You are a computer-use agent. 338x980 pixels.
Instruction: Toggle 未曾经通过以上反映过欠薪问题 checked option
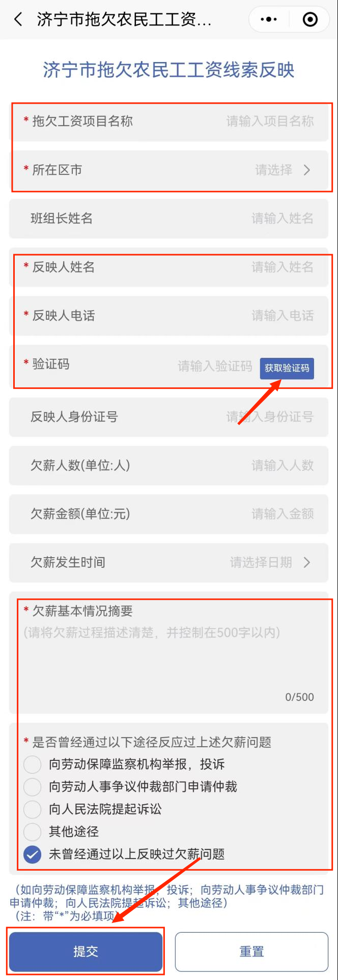[x=33, y=854]
